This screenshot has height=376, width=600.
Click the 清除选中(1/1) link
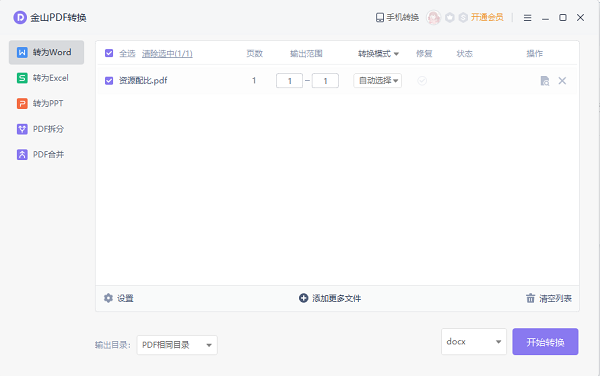coord(167,54)
